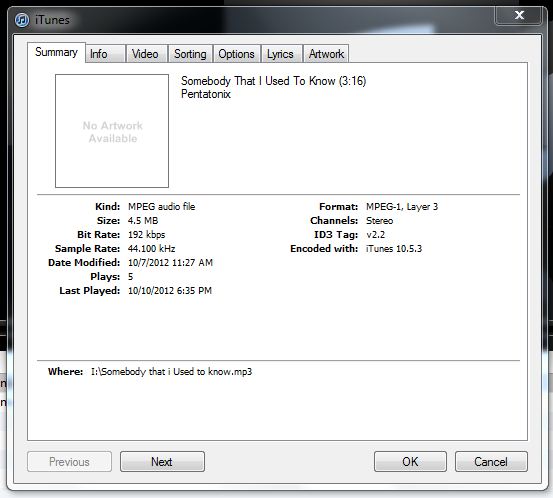Open the Artwork tab
Viewport: 553px width, 498px height.
(x=326, y=54)
